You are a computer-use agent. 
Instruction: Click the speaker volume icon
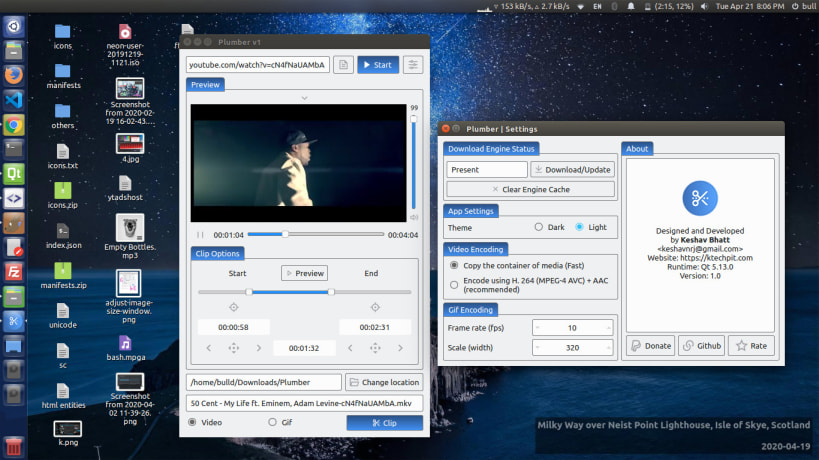click(414, 217)
